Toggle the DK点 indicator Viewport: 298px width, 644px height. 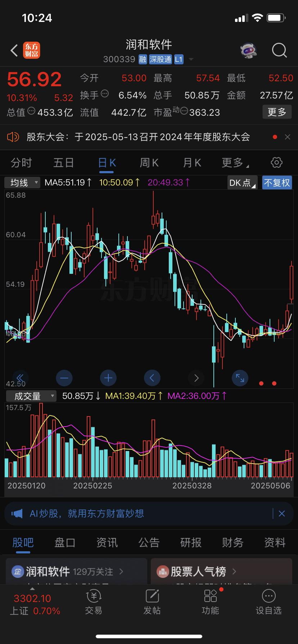243,183
